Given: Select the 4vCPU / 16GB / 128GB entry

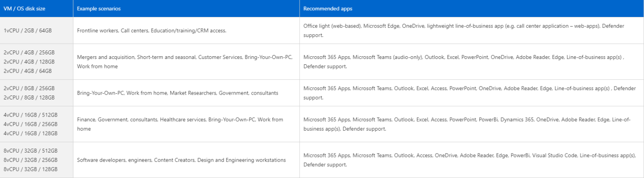Looking at the screenshot, I should pyautogui.click(x=30, y=133).
